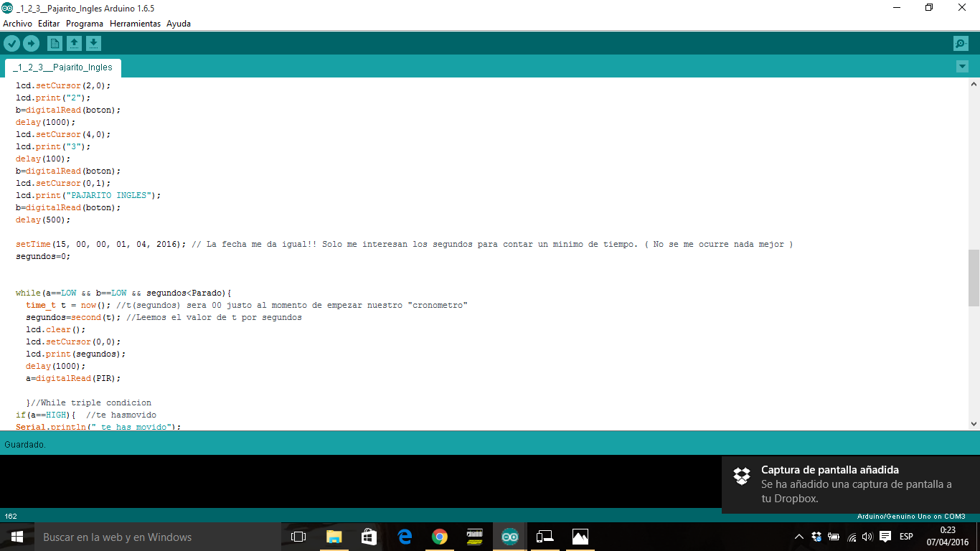Viewport: 980px width, 551px height.
Task: Open the Herramientas menu
Action: (x=135, y=24)
